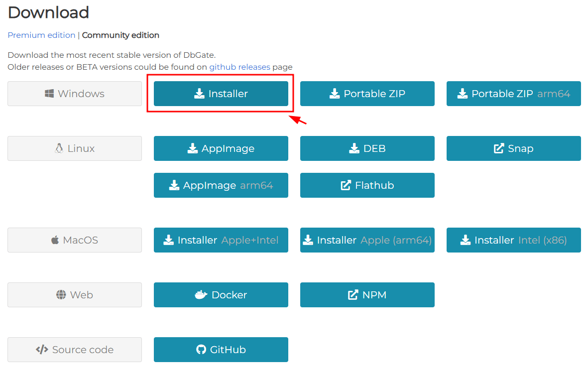Click download icon on DEB button
Image resolution: width=588 pixels, height=384 pixels.
coord(354,148)
